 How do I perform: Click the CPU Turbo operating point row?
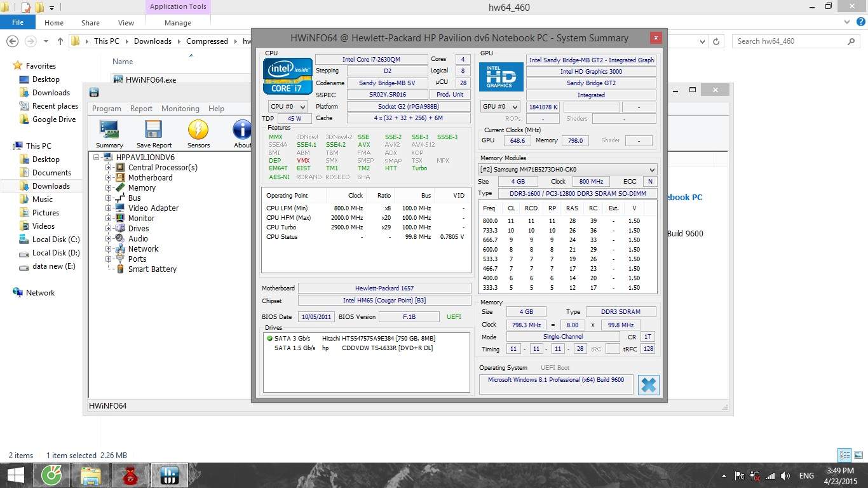pyautogui.click(x=366, y=227)
